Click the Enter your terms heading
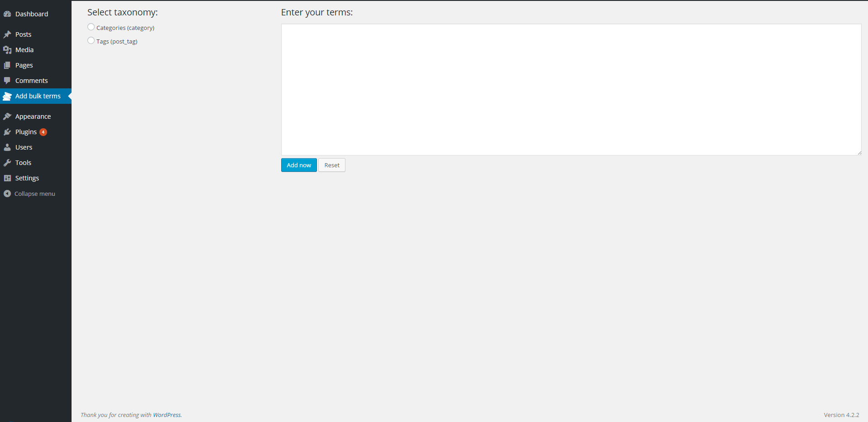 317,12
